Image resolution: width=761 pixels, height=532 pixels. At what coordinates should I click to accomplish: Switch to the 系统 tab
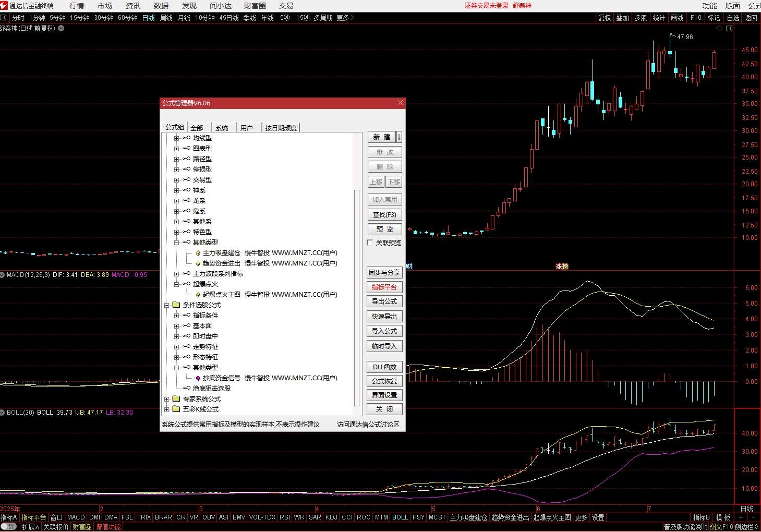(x=224, y=128)
